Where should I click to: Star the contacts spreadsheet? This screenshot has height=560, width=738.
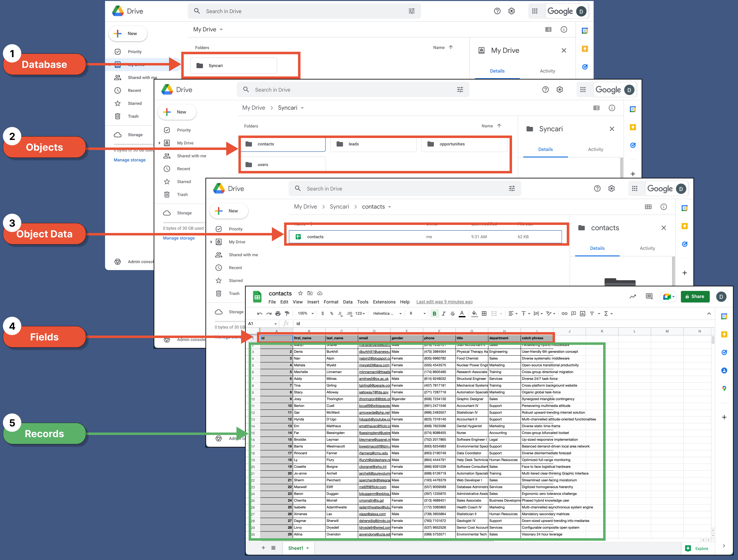300,293
